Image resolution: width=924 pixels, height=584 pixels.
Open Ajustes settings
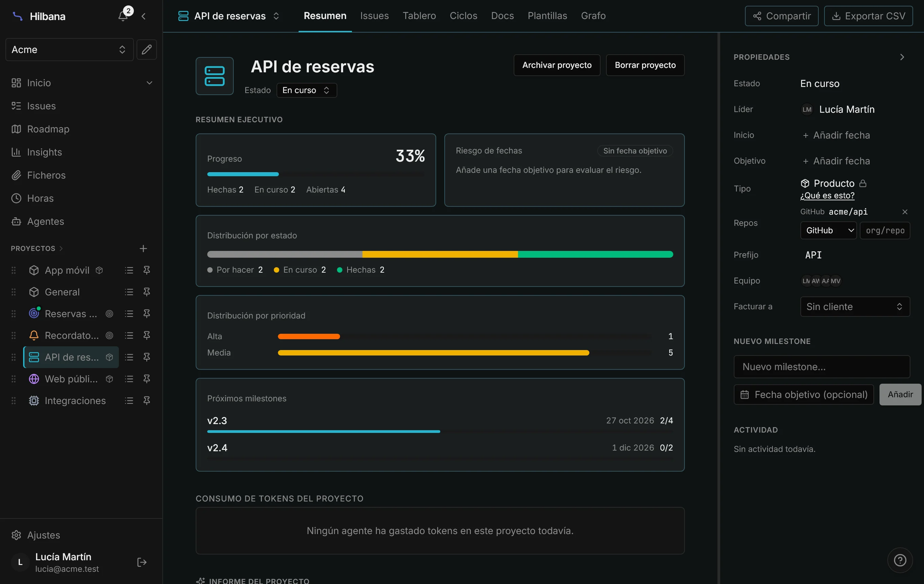(x=43, y=535)
